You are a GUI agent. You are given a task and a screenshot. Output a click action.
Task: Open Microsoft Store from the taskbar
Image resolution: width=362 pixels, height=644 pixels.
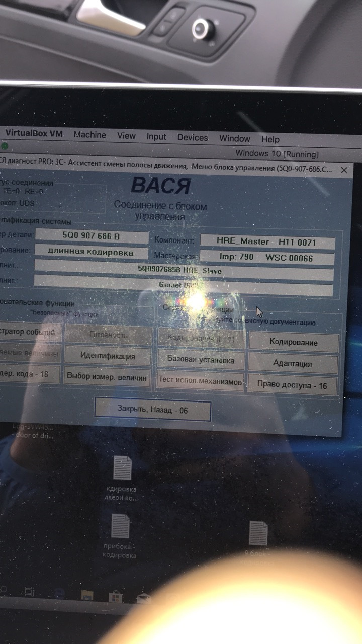tap(116, 597)
